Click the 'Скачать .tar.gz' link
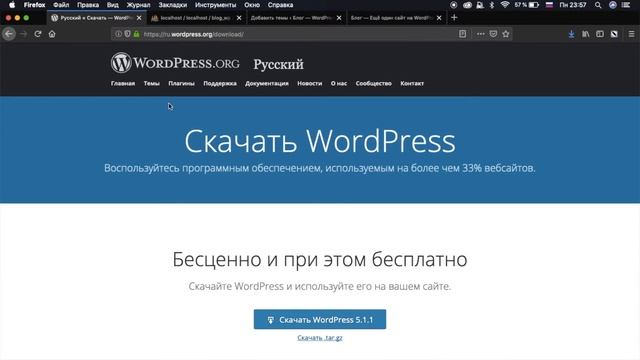 [320, 338]
